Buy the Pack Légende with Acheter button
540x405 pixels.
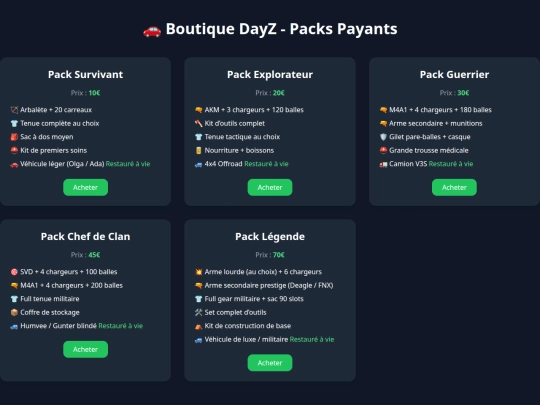pos(270,363)
